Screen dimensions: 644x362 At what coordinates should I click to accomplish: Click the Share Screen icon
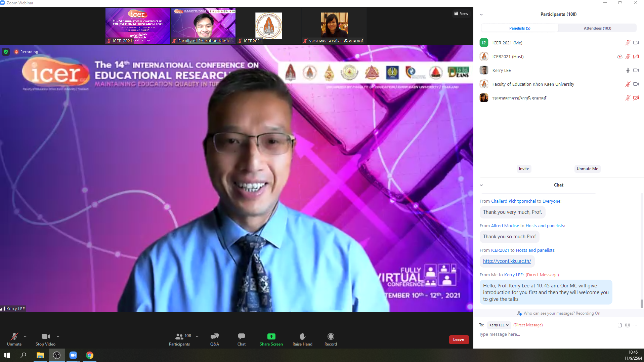271,336
